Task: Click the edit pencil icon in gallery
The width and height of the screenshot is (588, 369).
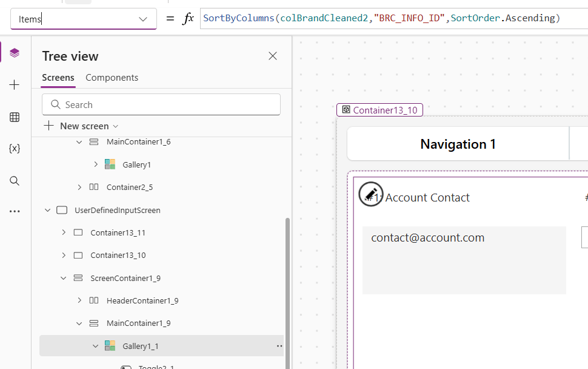Action: [370, 194]
